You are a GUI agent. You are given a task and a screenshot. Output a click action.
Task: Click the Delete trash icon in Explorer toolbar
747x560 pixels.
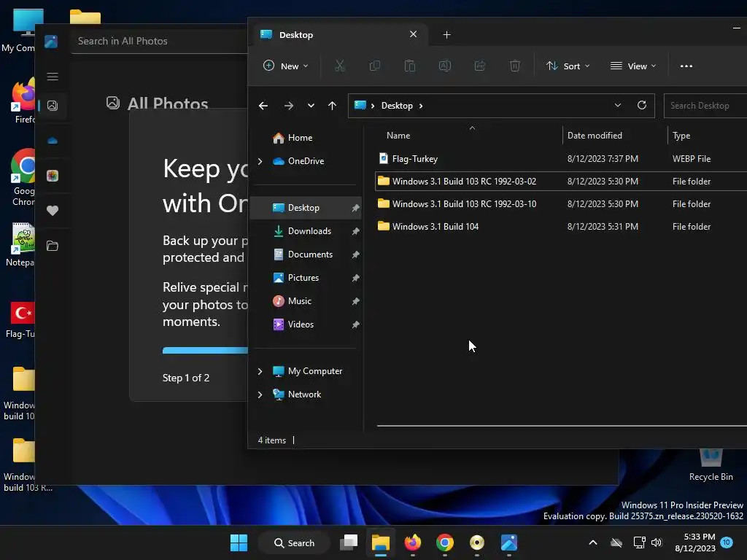(x=514, y=66)
